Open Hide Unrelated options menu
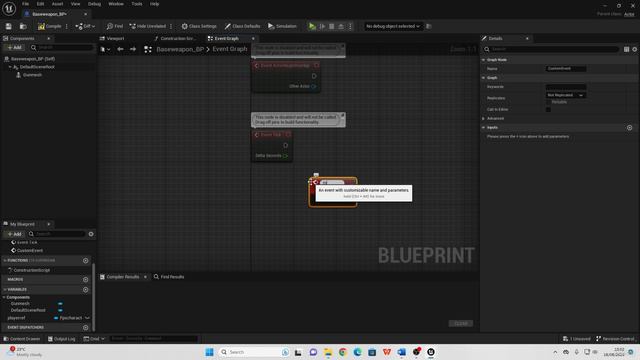This screenshot has width=640, height=360. click(171, 26)
